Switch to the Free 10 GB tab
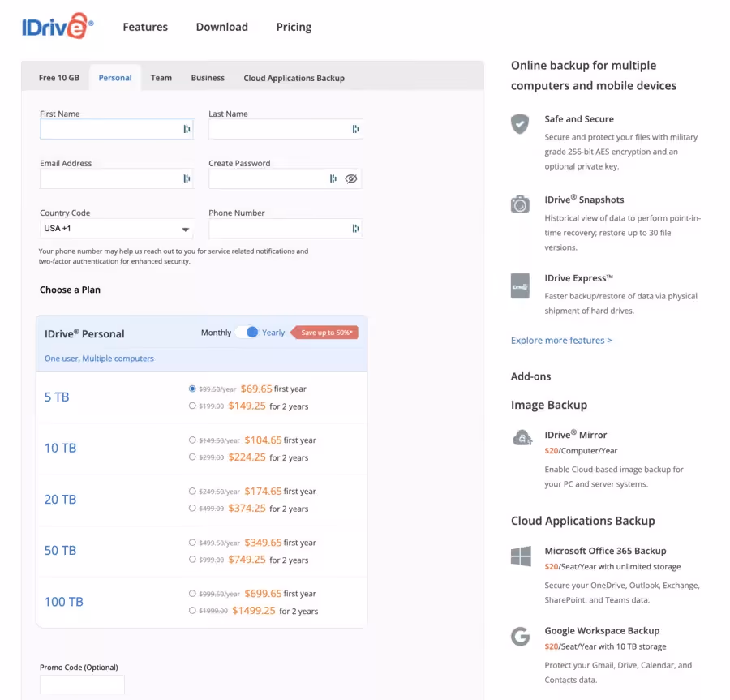The image size is (730, 700). tap(59, 78)
